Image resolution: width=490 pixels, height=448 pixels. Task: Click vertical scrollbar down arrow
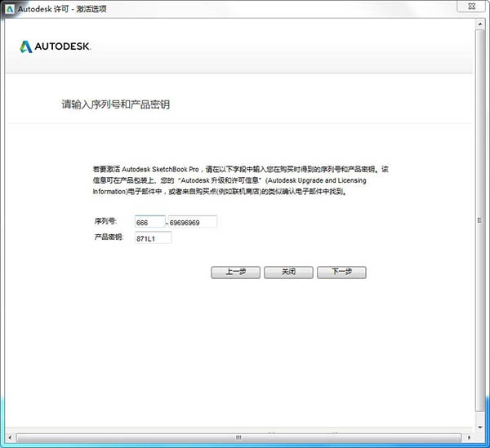480,428
